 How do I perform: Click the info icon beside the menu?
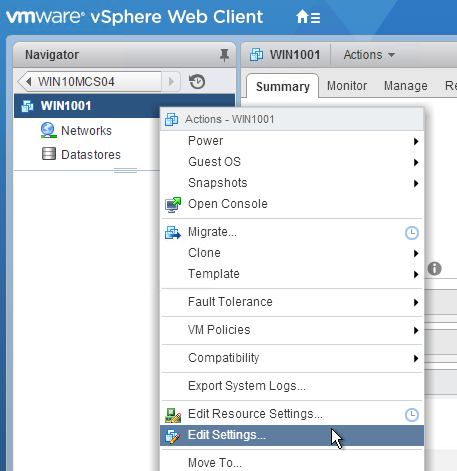click(434, 268)
